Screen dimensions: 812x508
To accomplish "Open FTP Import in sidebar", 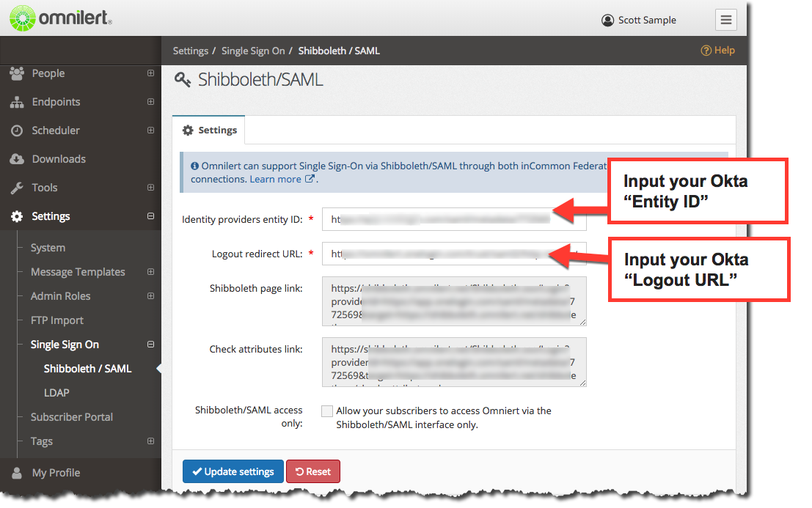I will [x=57, y=320].
